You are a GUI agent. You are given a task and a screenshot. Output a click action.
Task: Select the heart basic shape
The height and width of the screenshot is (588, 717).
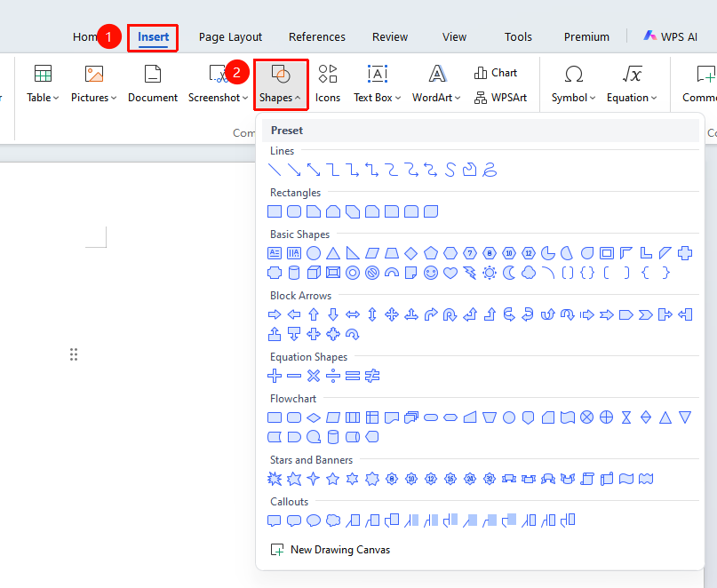tap(450, 273)
